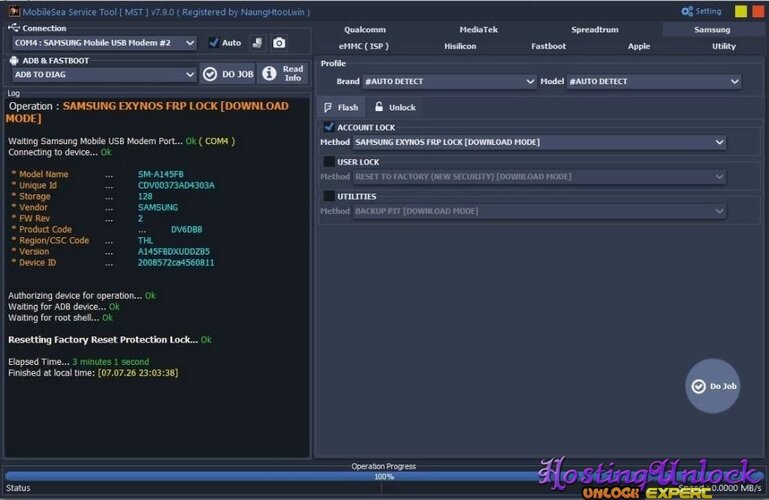Take screenshot with the camera icon
The image size is (769, 500).
coord(279,43)
